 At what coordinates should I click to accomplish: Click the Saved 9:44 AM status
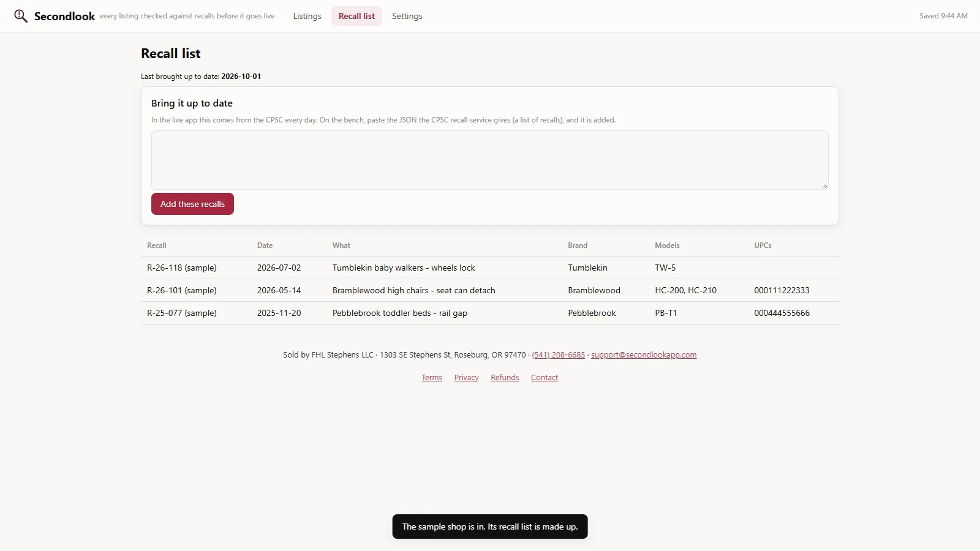point(943,16)
